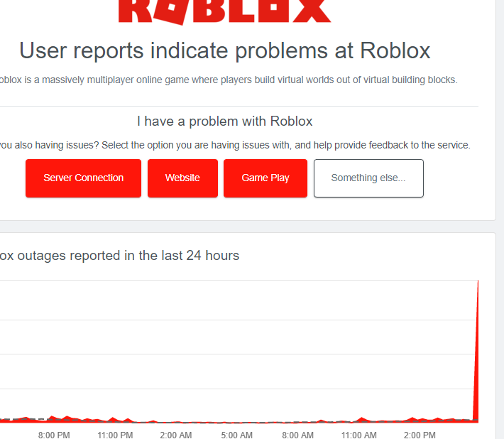Click the 11:00 PM axis label

coord(115,435)
